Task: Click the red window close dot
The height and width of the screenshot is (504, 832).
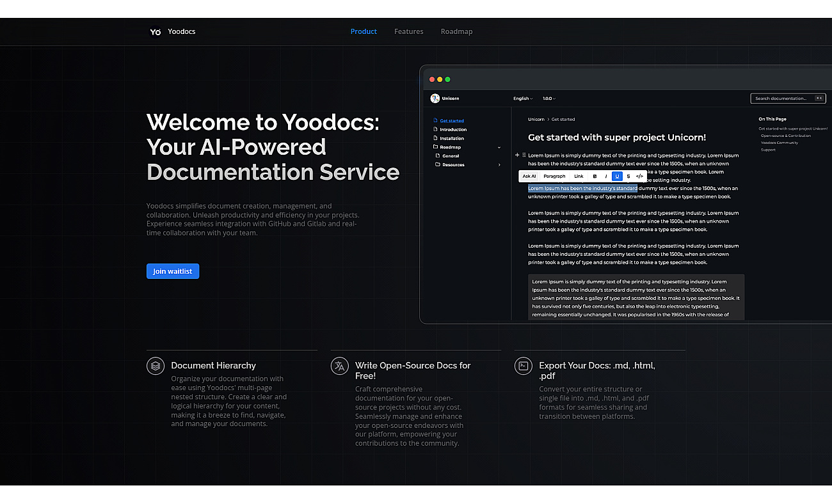Action: click(x=432, y=79)
